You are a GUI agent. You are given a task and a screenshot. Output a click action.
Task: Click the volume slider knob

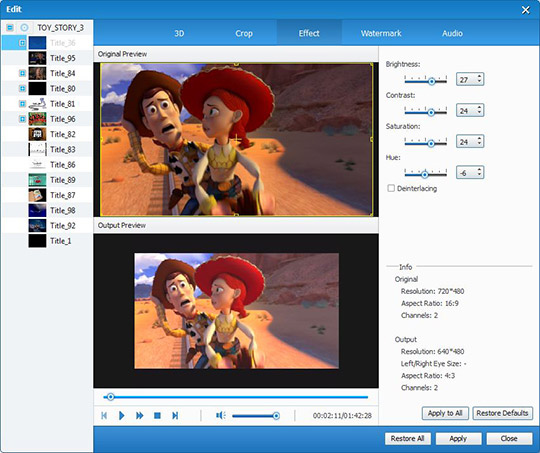click(276, 416)
